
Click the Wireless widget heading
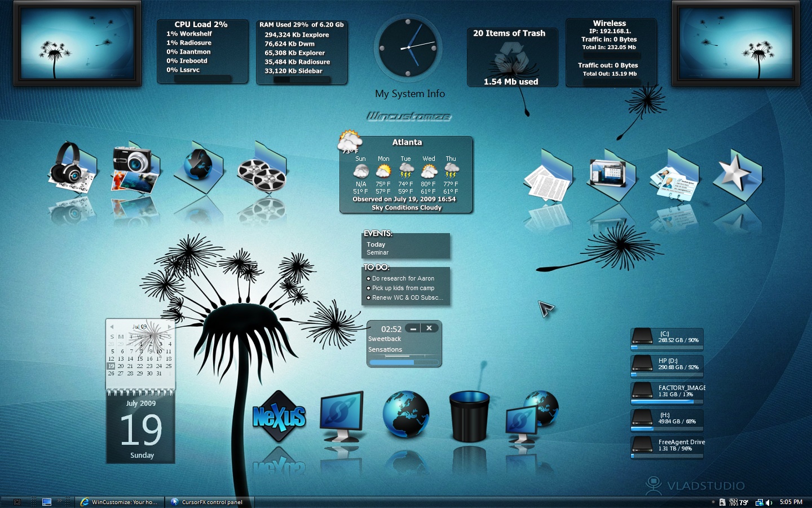pyautogui.click(x=610, y=23)
